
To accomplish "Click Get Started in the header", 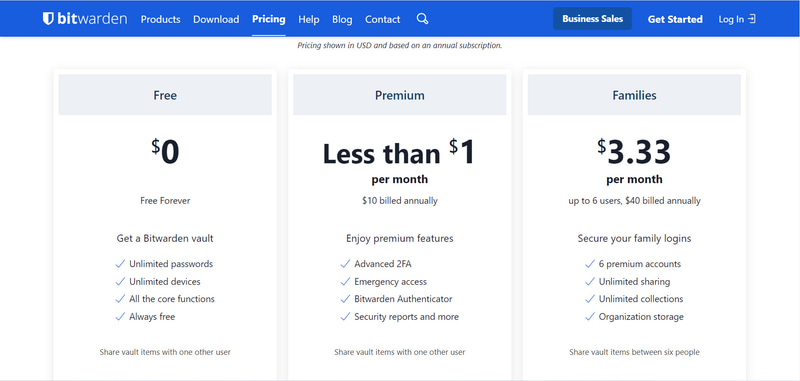I will (675, 19).
